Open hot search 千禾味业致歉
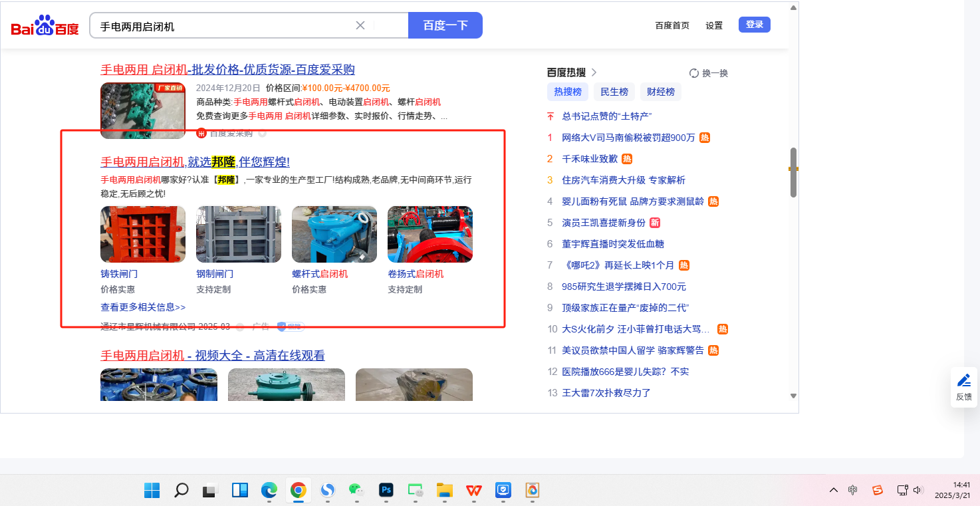 (x=590, y=159)
